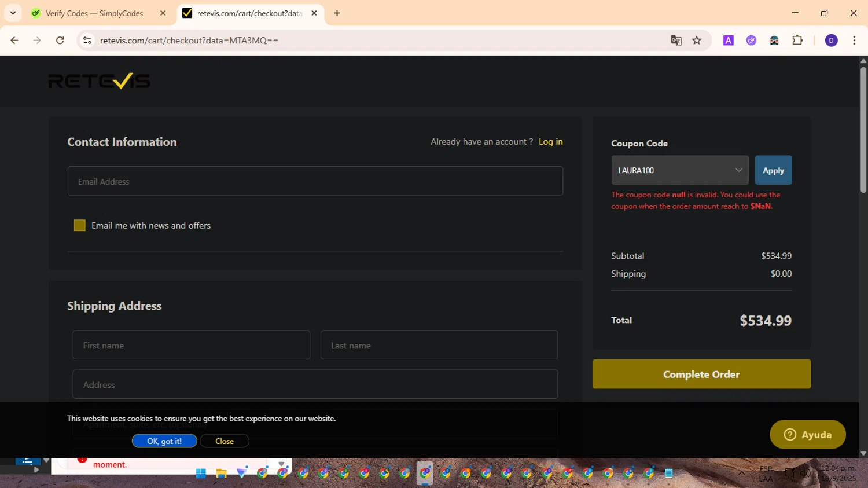The image size is (868, 488).
Task: Expand the LAURA100 coupon code dropdown
Action: 680,170
